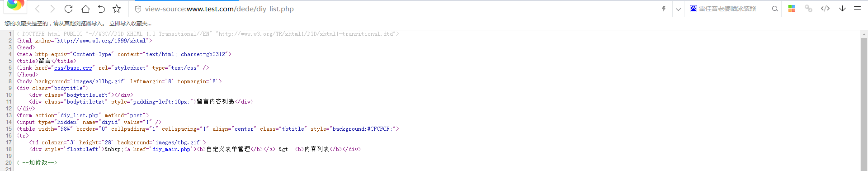The image size is (868, 171).
Task: Open developer tools code icon
Action: coord(825,9)
